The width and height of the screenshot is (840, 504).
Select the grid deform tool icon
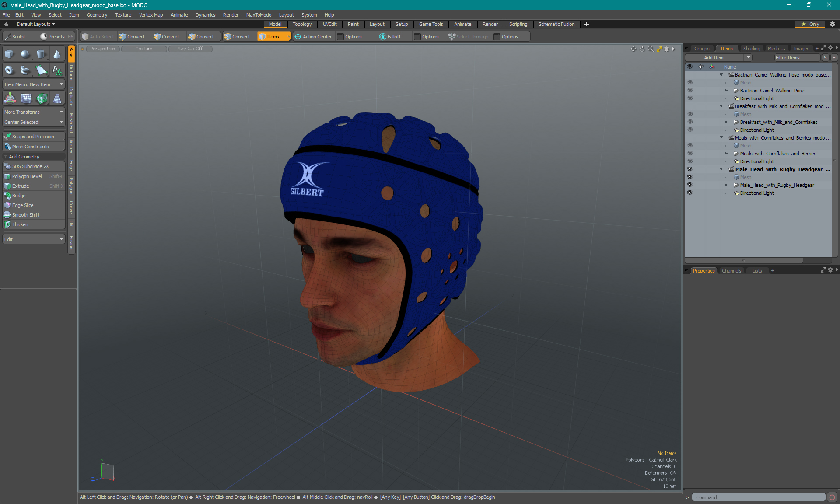click(25, 98)
